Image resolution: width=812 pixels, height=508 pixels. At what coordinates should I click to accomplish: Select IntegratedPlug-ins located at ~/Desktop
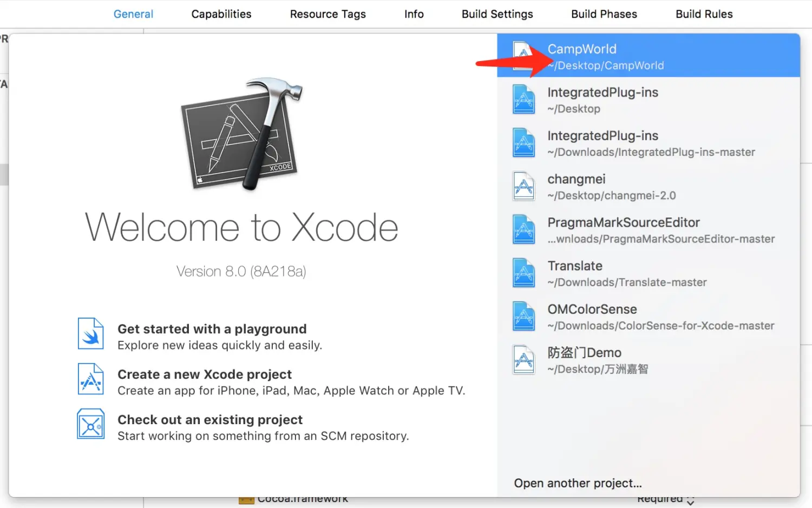(649, 100)
